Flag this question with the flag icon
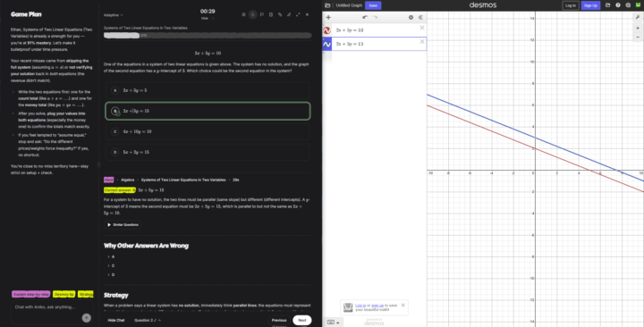This screenshot has height=327, width=644. coord(261,15)
